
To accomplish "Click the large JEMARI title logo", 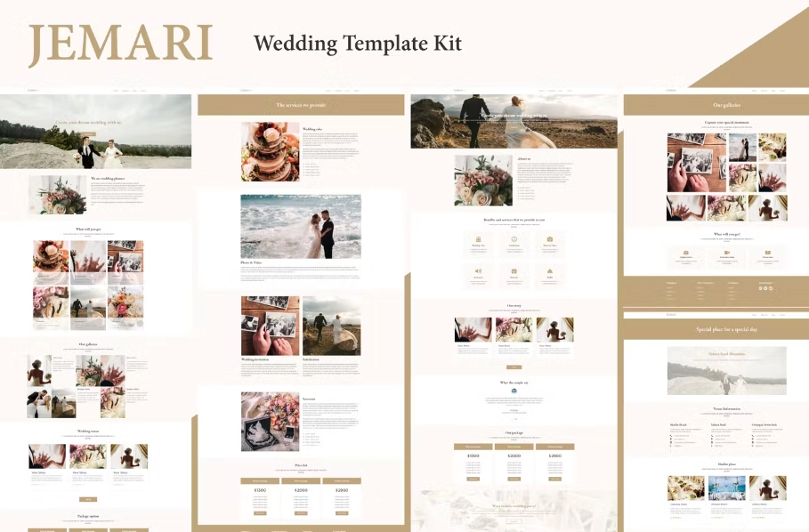I will point(120,44).
